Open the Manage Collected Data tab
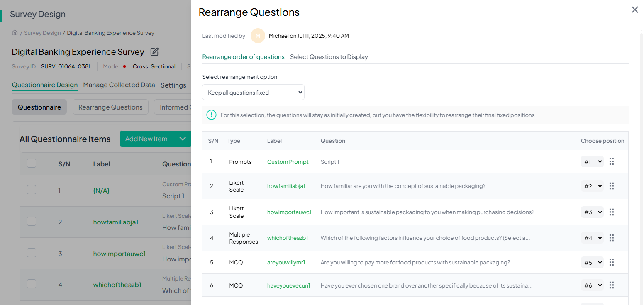The image size is (644, 305). (x=119, y=85)
